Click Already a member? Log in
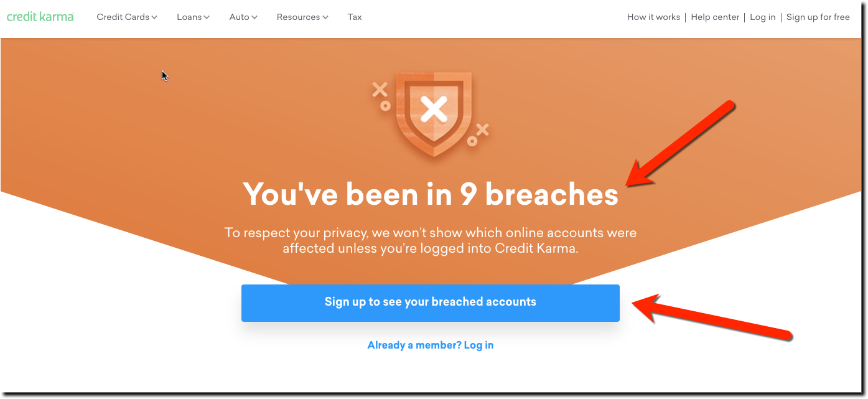The image size is (868, 399). (431, 345)
